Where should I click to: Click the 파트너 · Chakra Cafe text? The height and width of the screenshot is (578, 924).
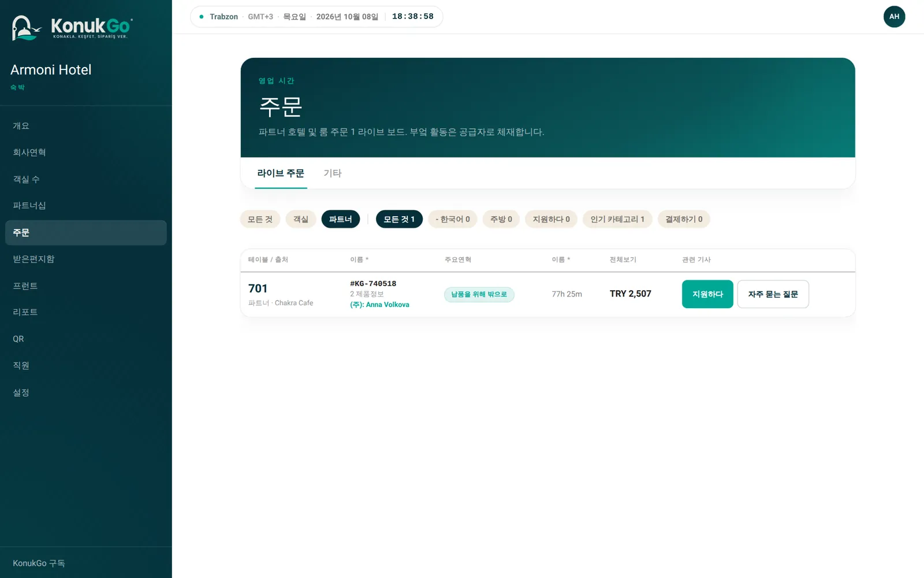(x=281, y=303)
